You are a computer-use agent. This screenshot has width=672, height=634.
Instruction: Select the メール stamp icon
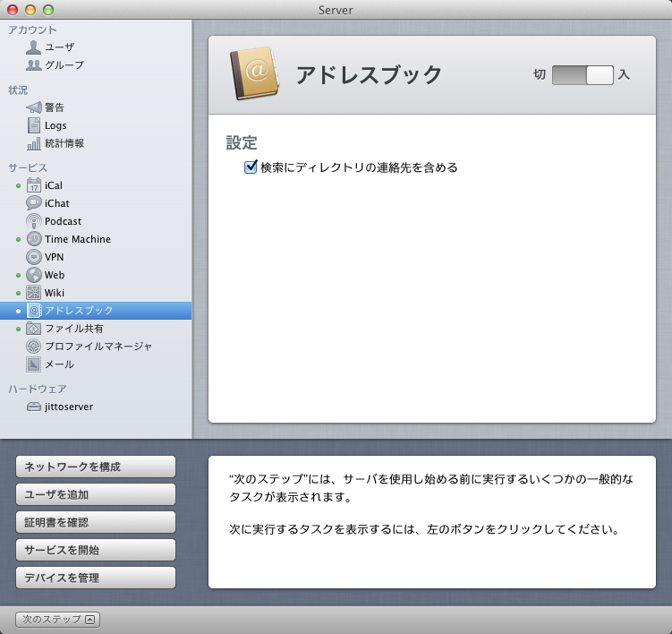tap(33, 364)
